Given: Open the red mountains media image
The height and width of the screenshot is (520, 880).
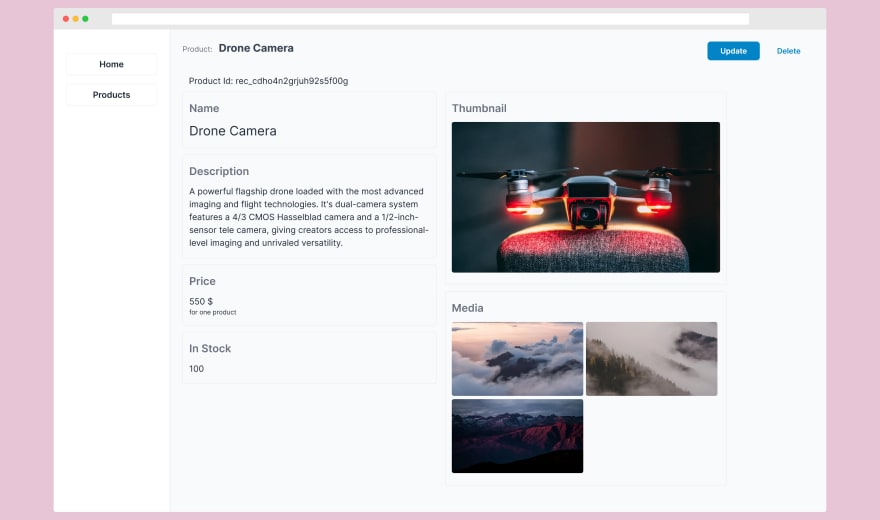Looking at the screenshot, I should pyautogui.click(x=517, y=436).
